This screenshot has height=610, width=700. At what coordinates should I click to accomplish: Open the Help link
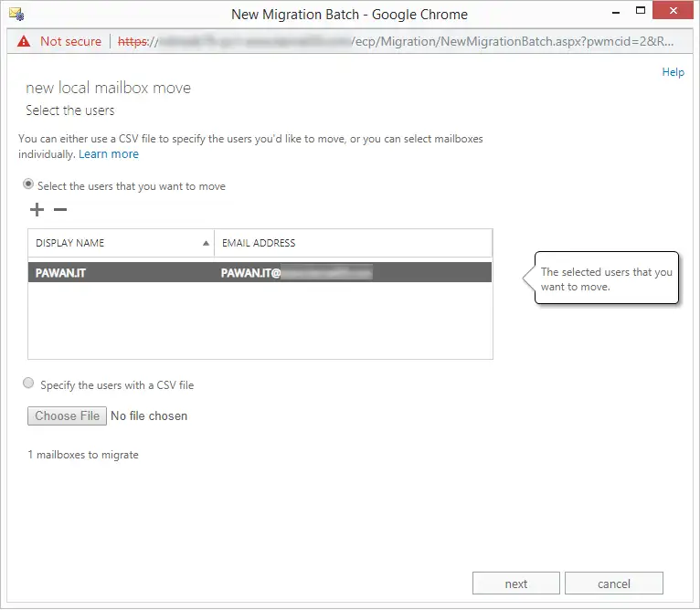click(x=673, y=72)
